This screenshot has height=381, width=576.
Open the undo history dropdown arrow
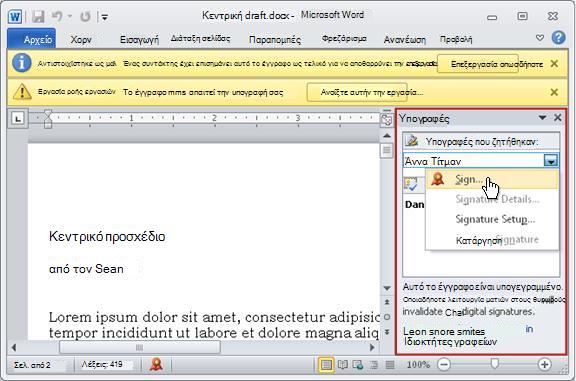[70, 17]
